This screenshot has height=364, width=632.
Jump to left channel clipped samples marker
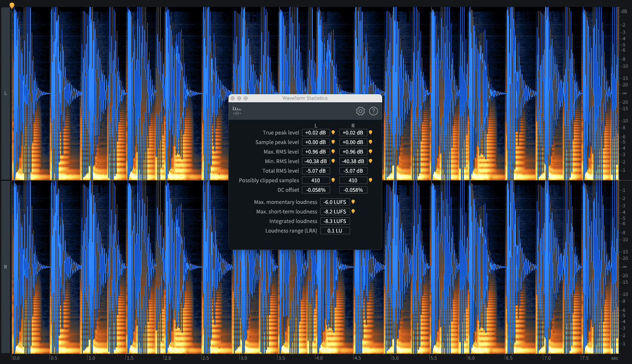click(334, 180)
